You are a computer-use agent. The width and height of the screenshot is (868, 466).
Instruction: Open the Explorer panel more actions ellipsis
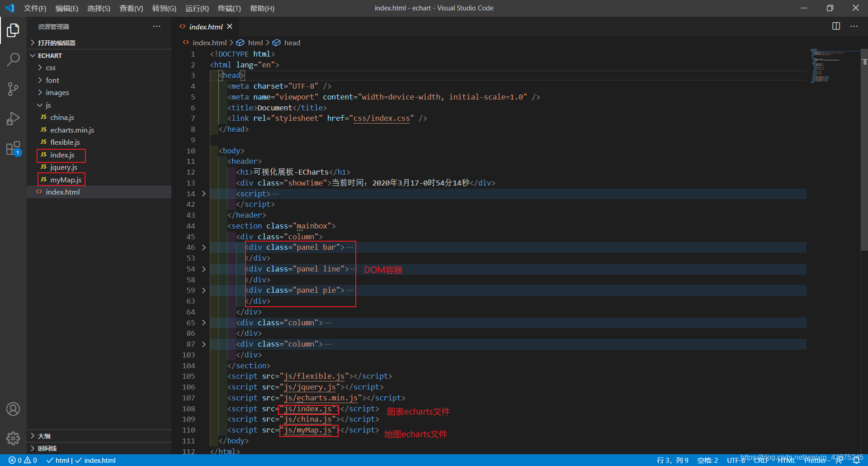tap(156, 26)
